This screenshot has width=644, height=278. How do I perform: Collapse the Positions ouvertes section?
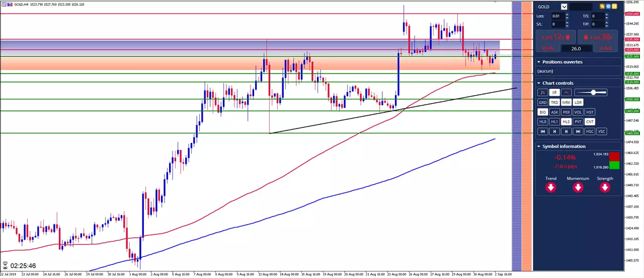[539, 62]
